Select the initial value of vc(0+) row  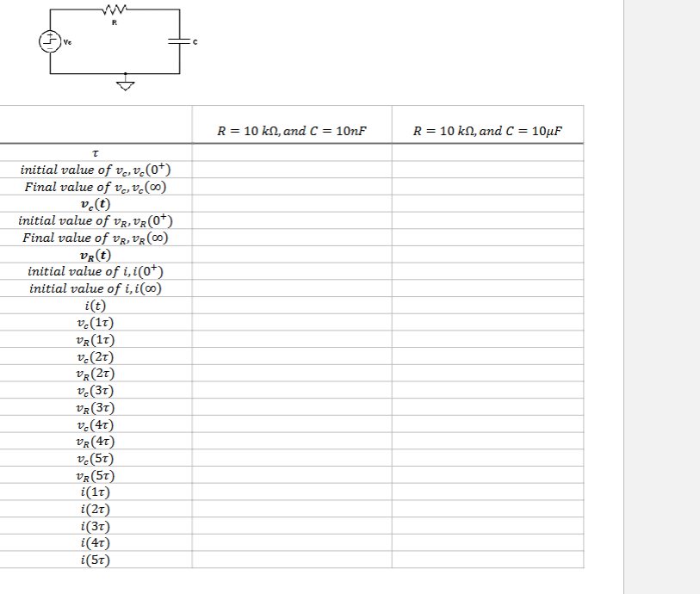(x=94, y=170)
